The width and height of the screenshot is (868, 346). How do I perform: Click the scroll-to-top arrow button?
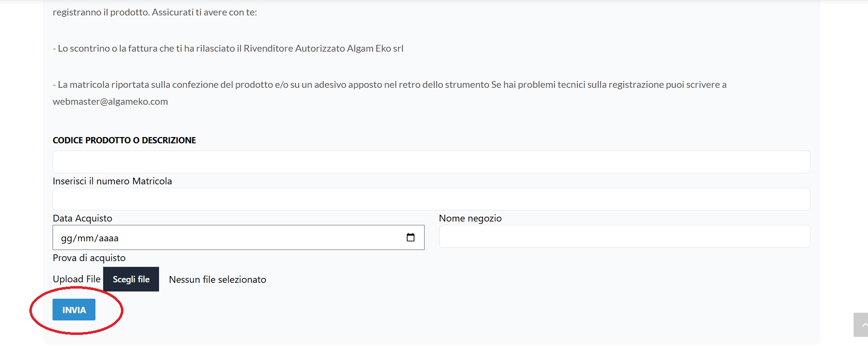pos(861,325)
